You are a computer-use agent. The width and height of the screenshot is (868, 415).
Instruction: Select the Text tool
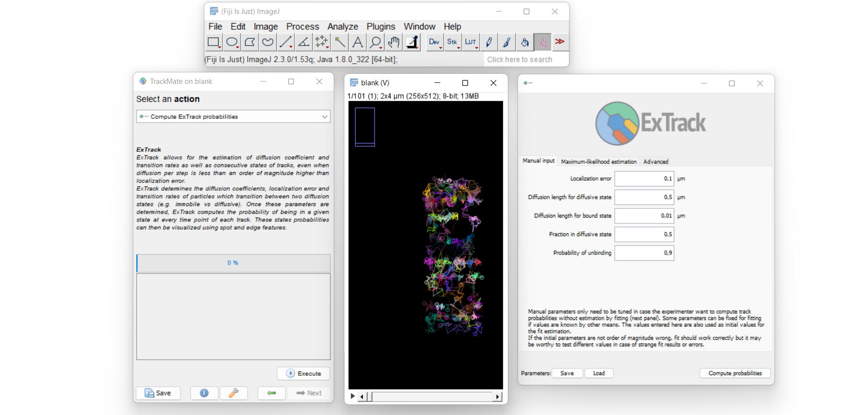pyautogui.click(x=357, y=42)
